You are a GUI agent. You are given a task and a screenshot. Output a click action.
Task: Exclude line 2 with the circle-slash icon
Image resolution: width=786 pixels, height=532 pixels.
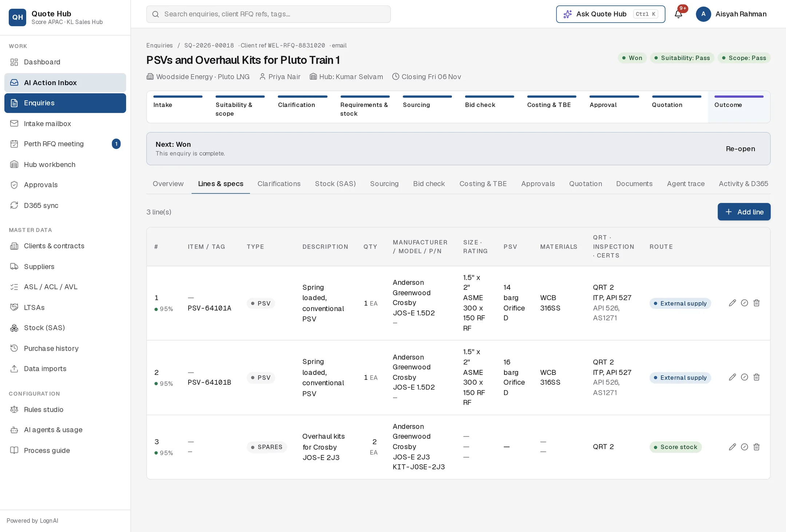coord(745,377)
